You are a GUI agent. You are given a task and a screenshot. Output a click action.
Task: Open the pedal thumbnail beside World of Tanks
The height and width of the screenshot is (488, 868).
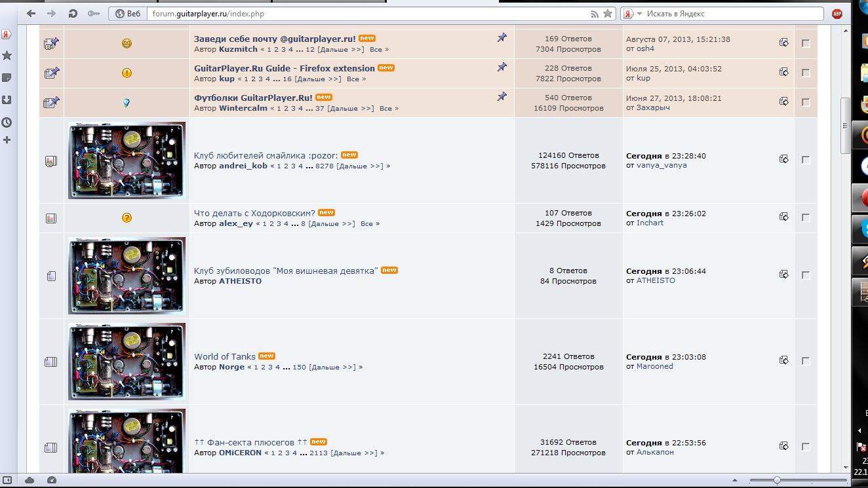tap(127, 362)
